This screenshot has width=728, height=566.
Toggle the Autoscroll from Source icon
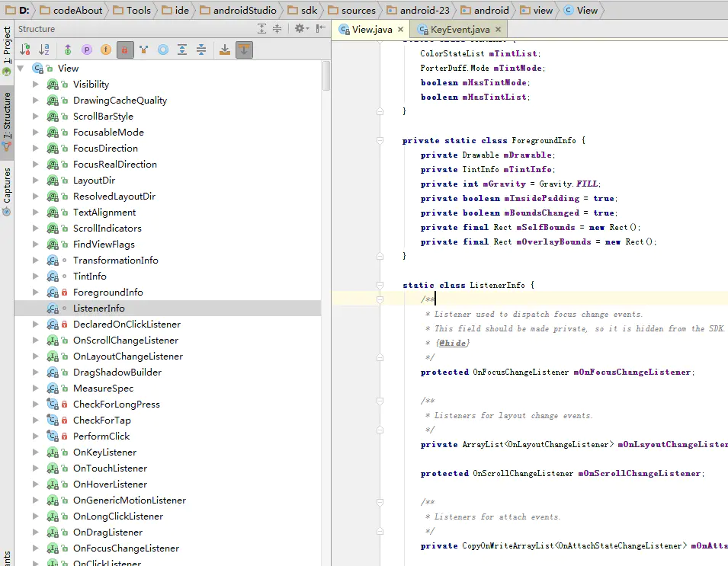click(244, 48)
